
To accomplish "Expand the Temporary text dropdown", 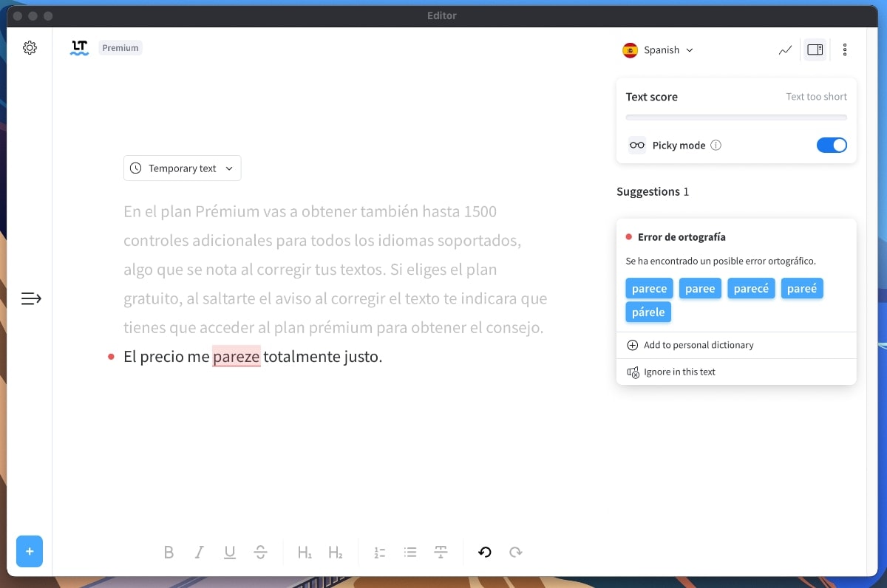I will [182, 168].
